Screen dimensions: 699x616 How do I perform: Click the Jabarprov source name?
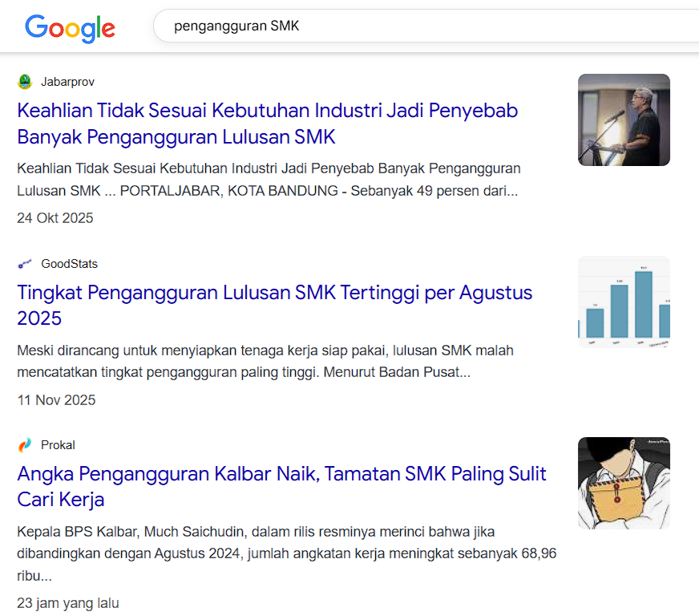[68, 82]
